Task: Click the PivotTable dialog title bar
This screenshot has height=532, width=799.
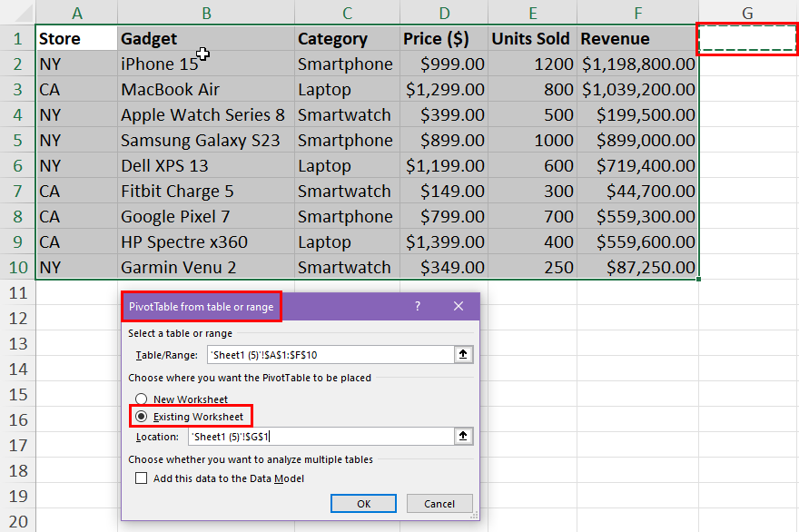Action: coord(301,306)
